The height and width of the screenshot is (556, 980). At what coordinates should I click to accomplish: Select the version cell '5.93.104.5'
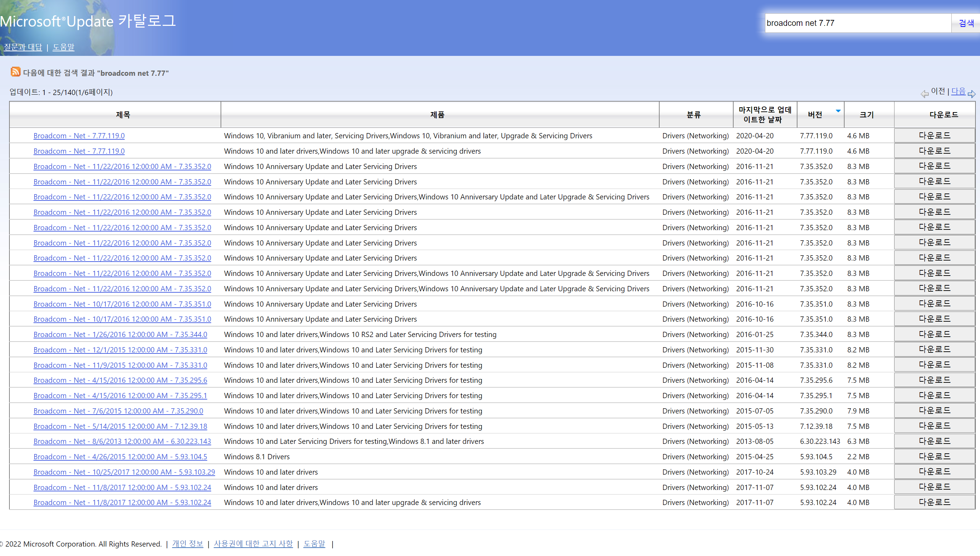click(816, 457)
